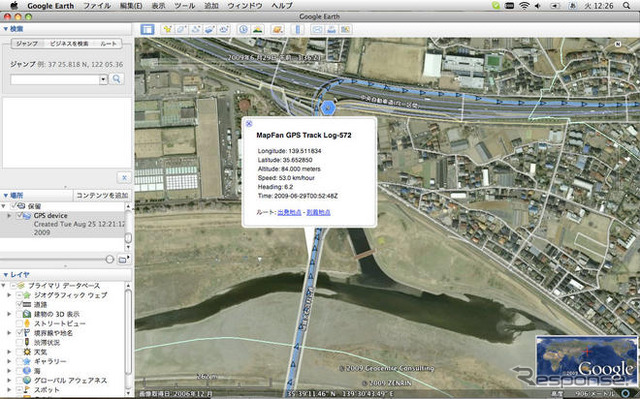Click the Record a Tour icon
The image size is (640, 399).
(x=224, y=29)
